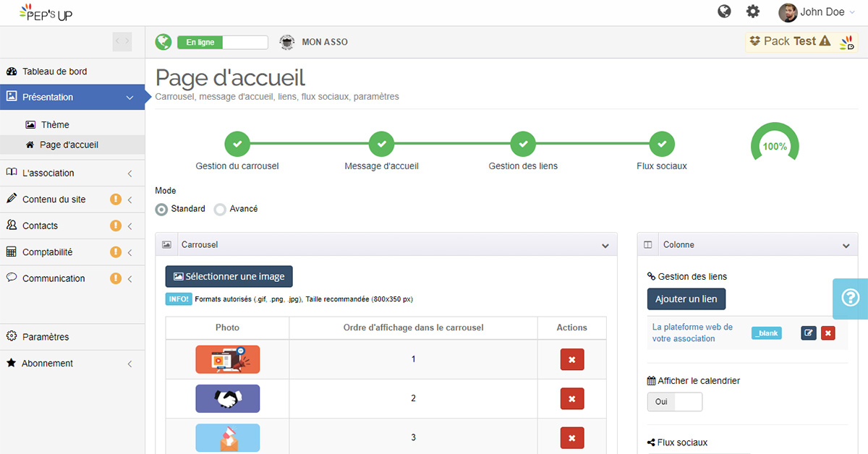868x454 pixels.
Task: Open the globe icon in top bar
Action: tap(724, 12)
